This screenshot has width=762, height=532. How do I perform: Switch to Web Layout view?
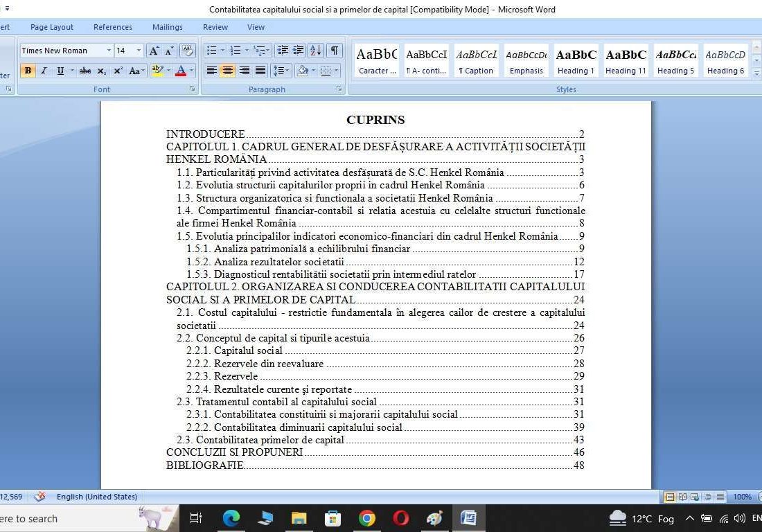[x=695, y=497]
